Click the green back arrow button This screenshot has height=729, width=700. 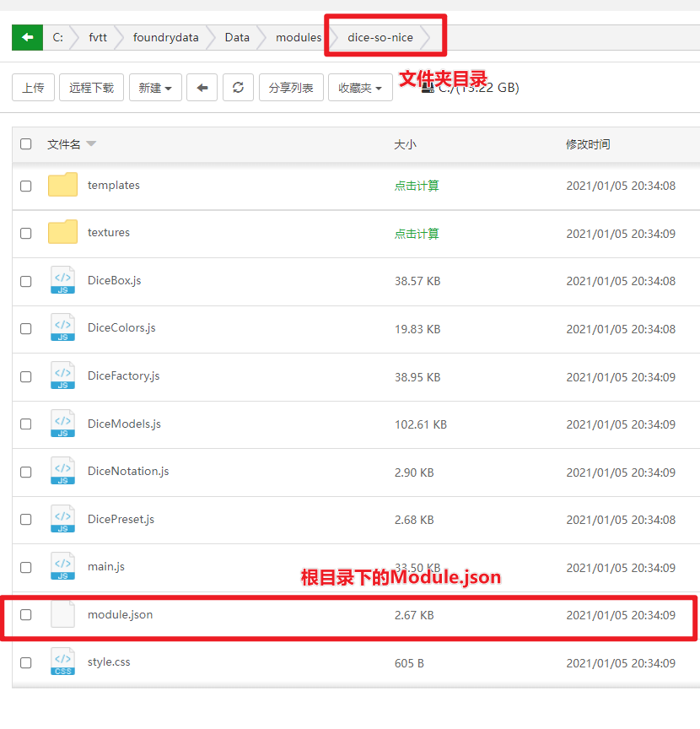[x=27, y=37]
